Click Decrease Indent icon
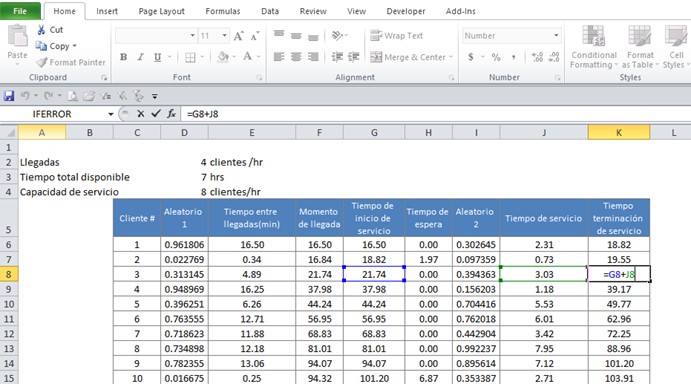 point(337,57)
